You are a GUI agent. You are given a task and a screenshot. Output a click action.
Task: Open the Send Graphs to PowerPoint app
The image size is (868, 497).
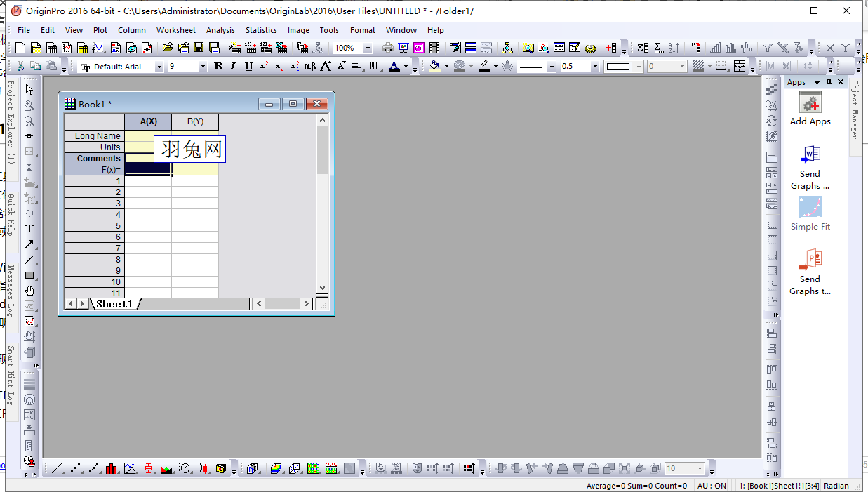click(x=810, y=272)
